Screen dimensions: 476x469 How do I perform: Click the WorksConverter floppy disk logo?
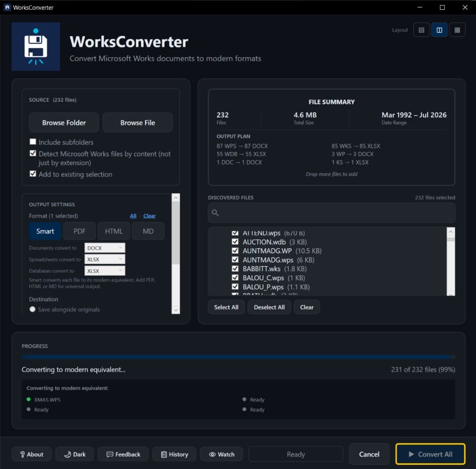(36, 46)
